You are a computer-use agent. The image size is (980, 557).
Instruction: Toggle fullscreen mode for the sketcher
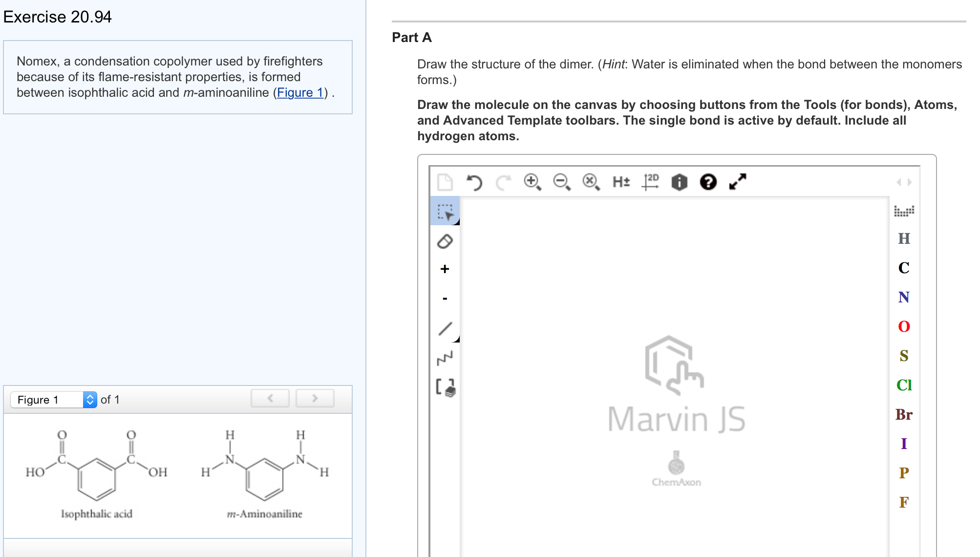coord(737,182)
